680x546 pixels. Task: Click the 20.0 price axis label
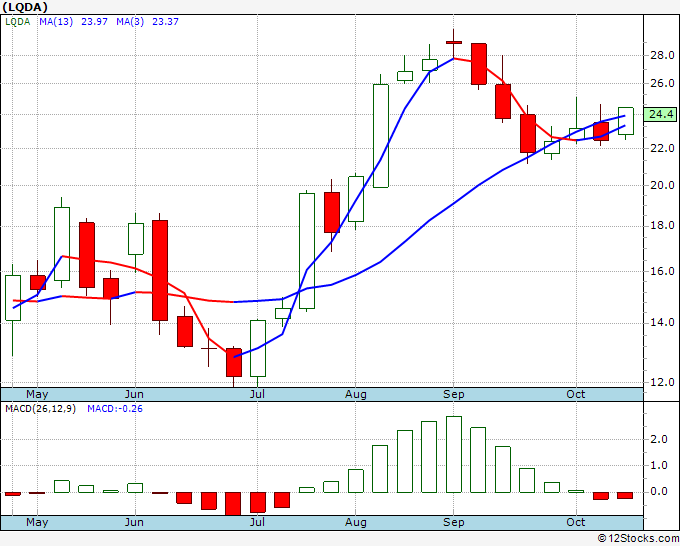tap(662, 185)
